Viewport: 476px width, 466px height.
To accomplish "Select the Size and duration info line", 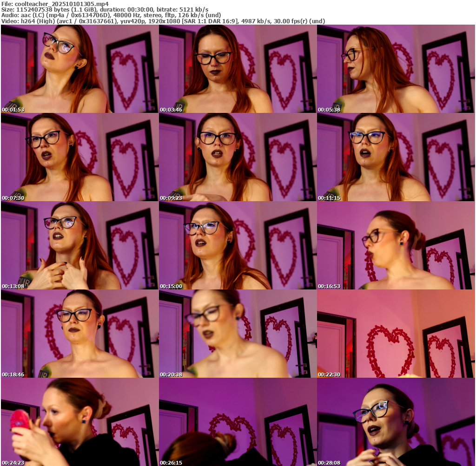I will (x=105, y=9).
